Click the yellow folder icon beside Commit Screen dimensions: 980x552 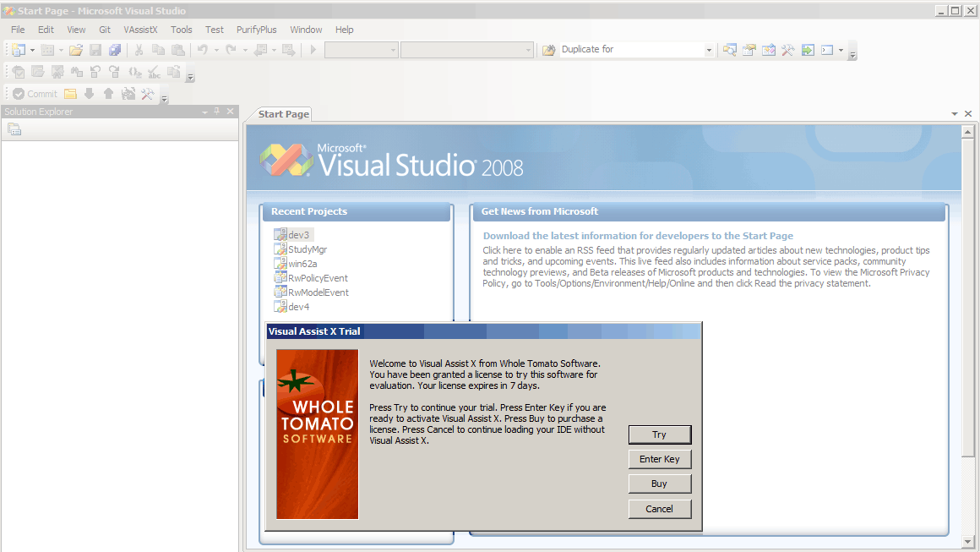pos(70,94)
